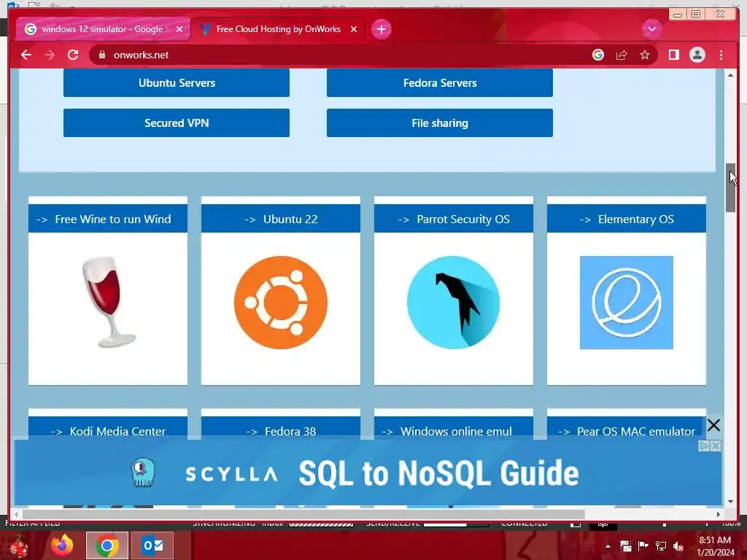
Task: Click the scroll up arrow
Action: point(731,75)
